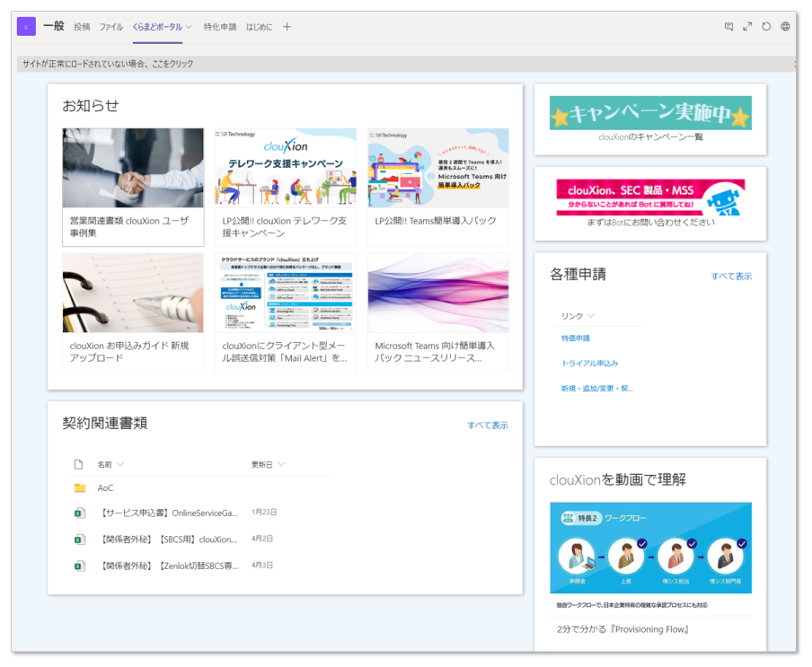
Task: Open the キャンペーン実施中 banner image
Action: [x=650, y=113]
